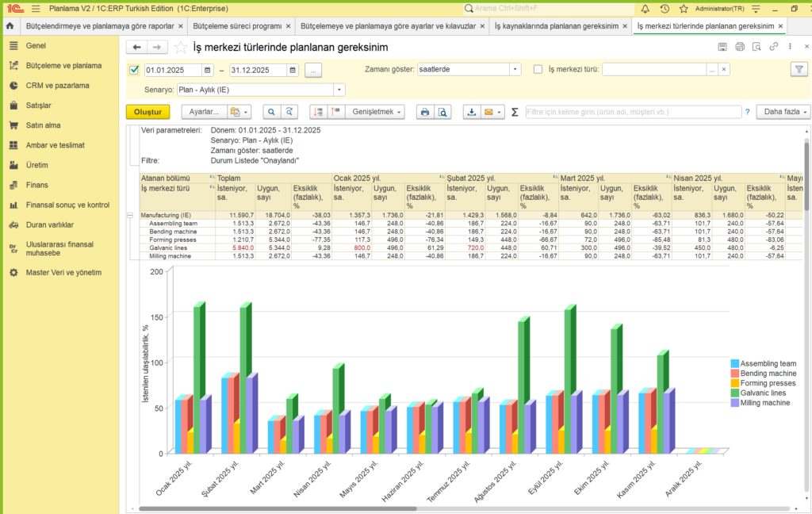Click the print report icon in toolbar
Screen dimensions: 812x514
(425, 112)
